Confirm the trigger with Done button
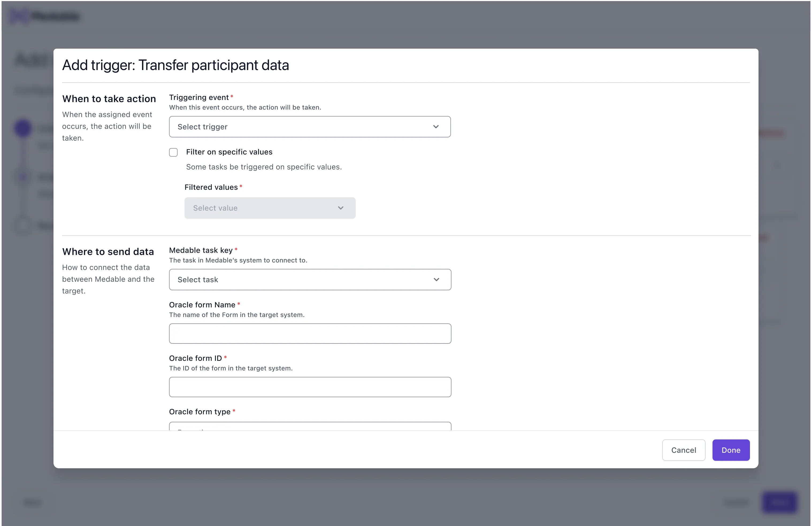Screen dimensions: 812x526 (731, 450)
